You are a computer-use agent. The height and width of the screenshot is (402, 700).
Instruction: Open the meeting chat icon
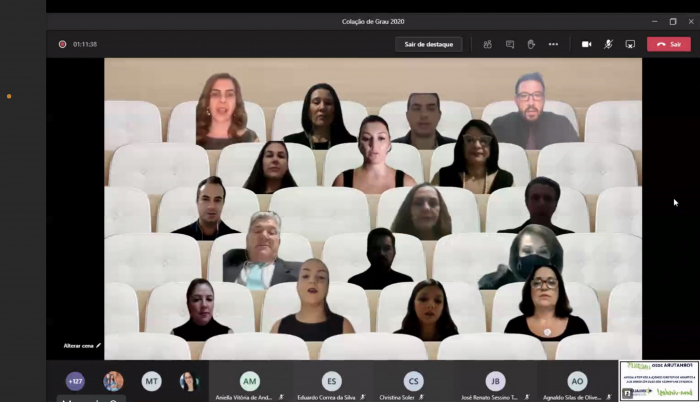click(510, 44)
